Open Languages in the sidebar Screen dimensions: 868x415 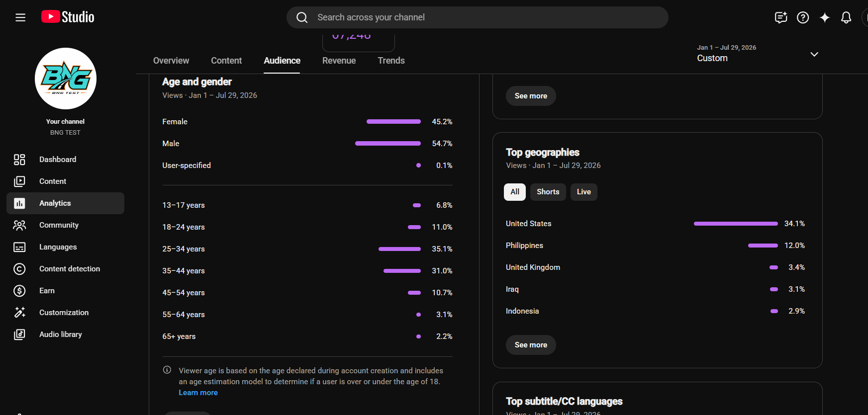pyautogui.click(x=66, y=247)
